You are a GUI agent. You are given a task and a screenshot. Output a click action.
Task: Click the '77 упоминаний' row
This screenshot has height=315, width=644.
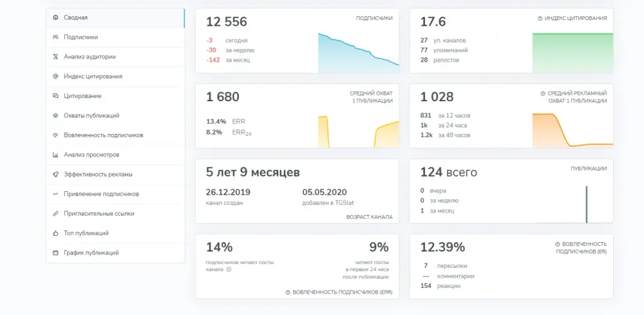(x=444, y=50)
